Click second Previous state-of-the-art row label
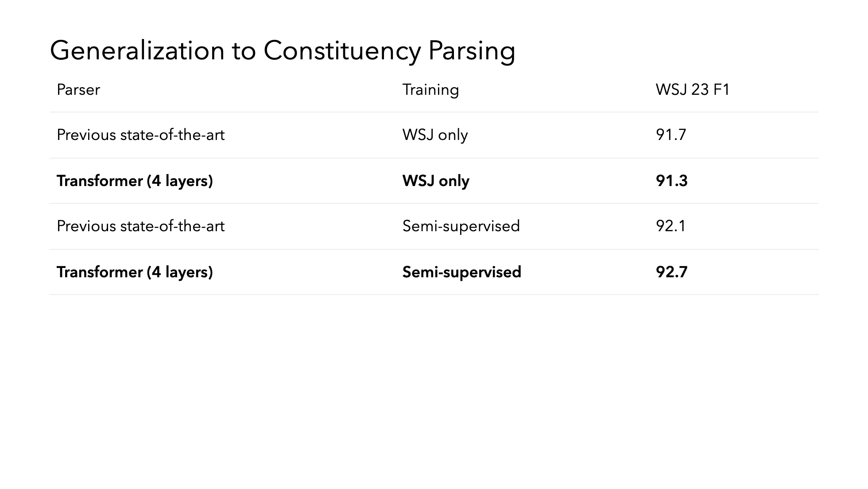 point(141,226)
